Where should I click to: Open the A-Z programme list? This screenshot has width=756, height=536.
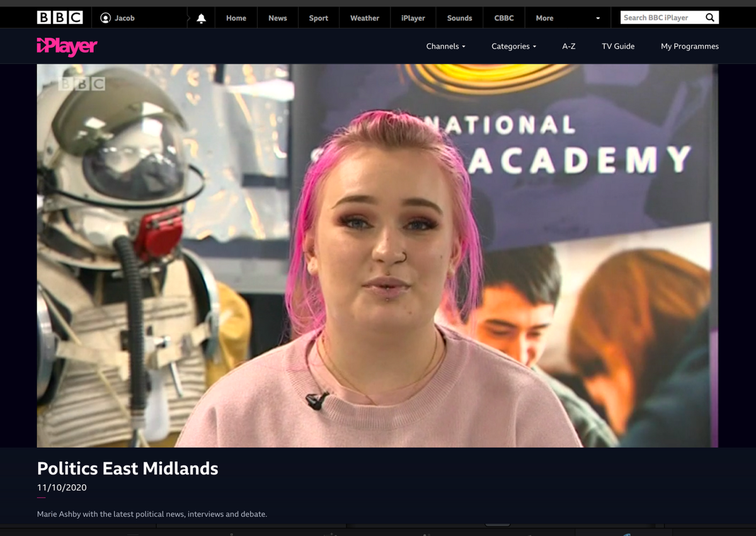pos(569,46)
